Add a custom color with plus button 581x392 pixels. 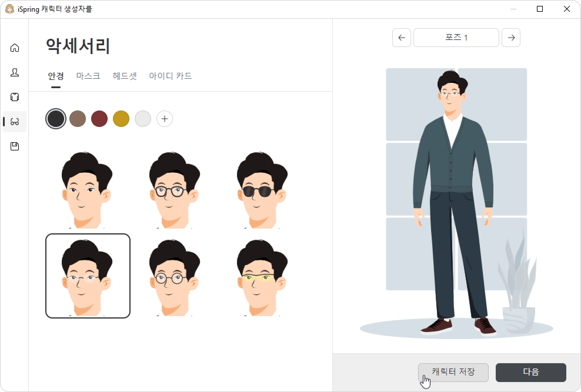point(165,119)
